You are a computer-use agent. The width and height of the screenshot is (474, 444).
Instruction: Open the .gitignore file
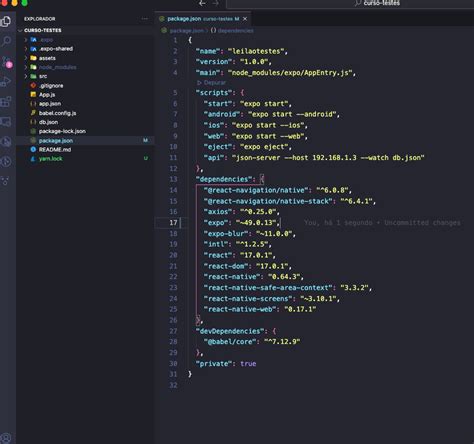(51, 86)
